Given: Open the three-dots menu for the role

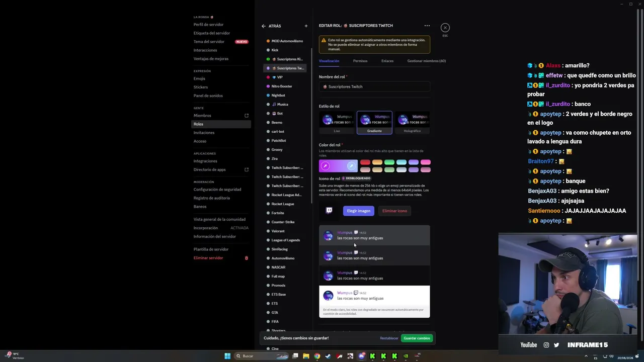Looking at the screenshot, I should click(x=427, y=26).
